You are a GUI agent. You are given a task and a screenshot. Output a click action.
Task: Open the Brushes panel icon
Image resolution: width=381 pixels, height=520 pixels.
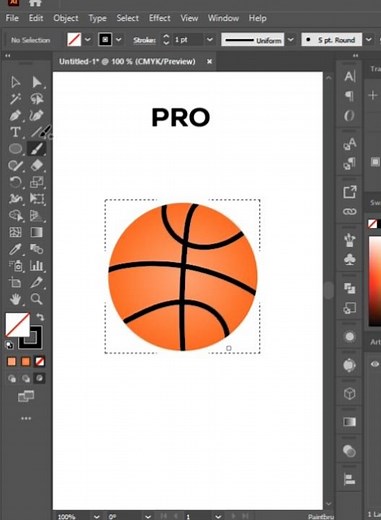(x=350, y=240)
